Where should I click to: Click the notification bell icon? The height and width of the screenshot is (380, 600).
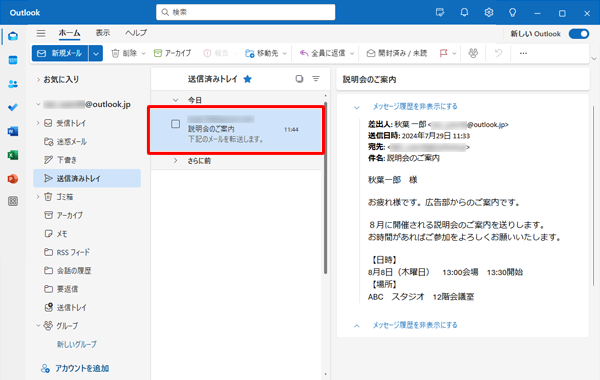[464, 13]
